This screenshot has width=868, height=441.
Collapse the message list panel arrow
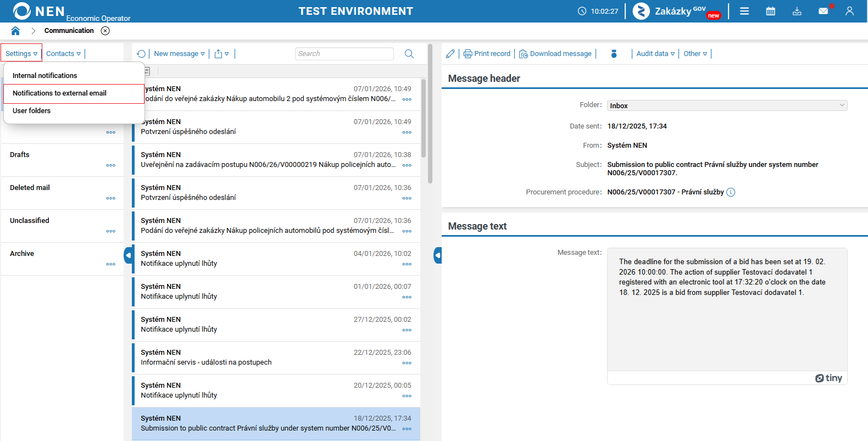coord(438,255)
